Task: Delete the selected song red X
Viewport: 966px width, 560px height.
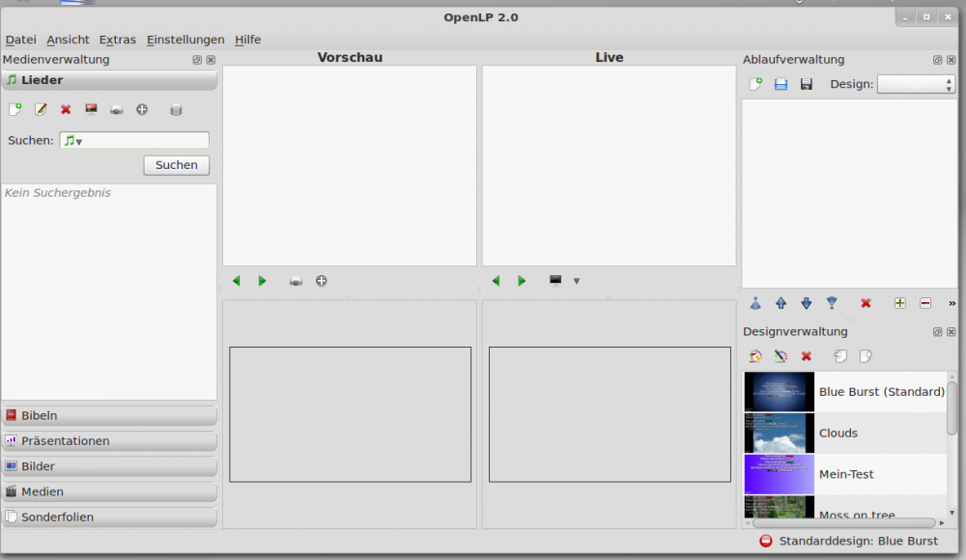Action: (x=66, y=110)
